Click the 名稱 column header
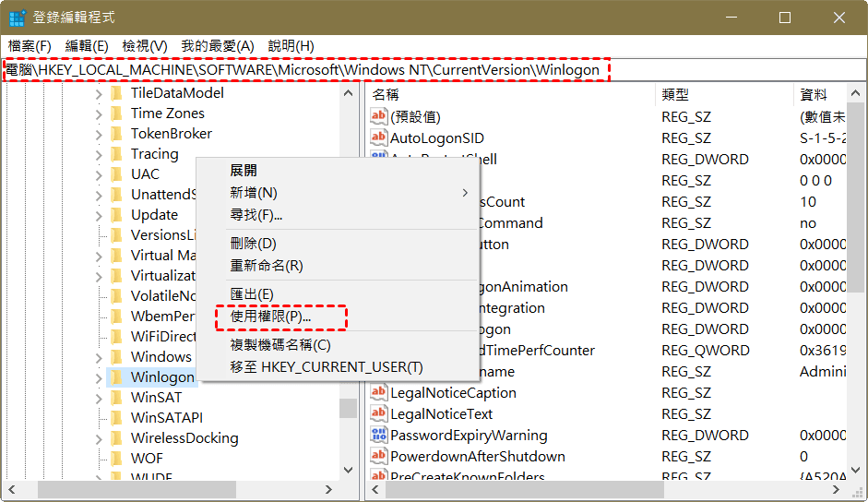This screenshot has height=502, width=868. [x=512, y=95]
